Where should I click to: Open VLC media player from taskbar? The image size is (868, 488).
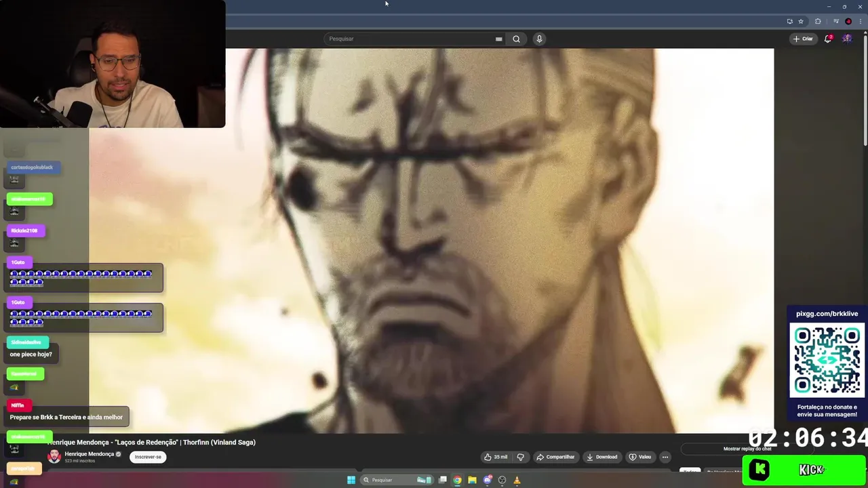(517, 480)
